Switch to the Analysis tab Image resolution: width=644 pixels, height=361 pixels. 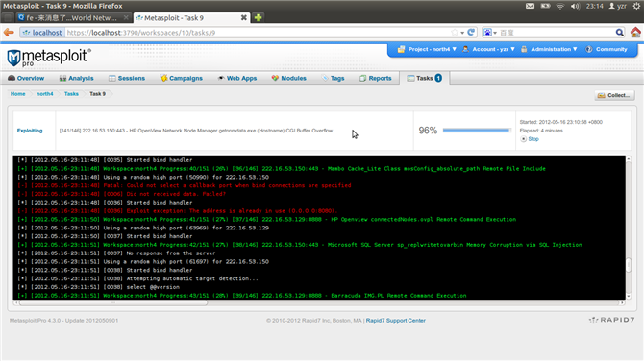(x=76, y=78)
